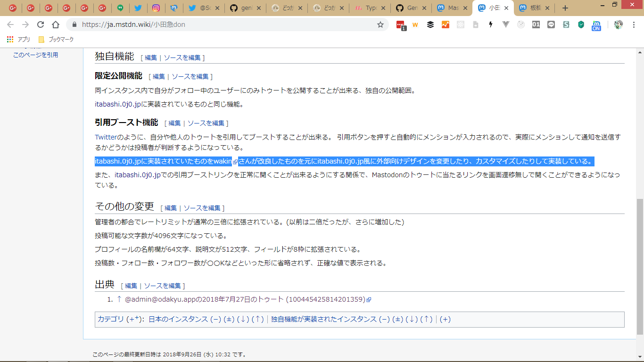Switch to the Instagram pinned tab

point(156,8)
